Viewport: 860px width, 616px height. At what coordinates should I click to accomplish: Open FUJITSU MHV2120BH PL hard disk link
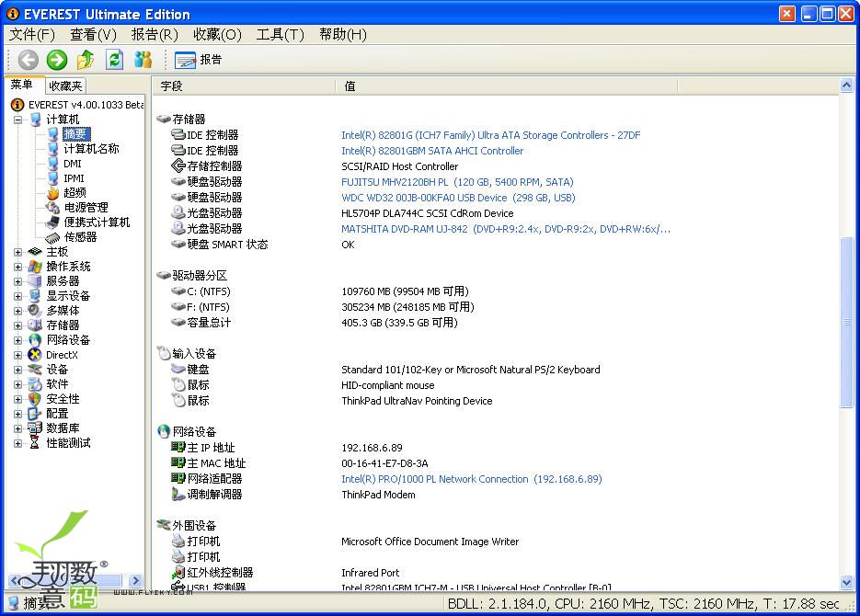point(457,182)
